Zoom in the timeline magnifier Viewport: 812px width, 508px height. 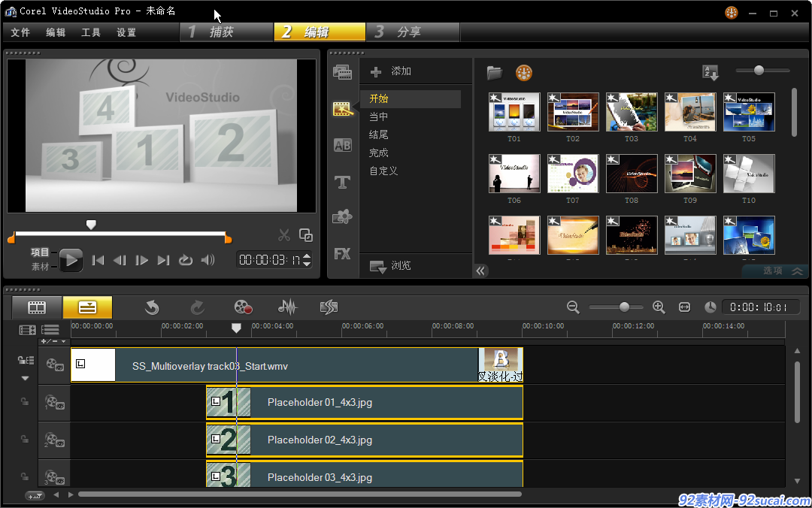coord(659,307)
